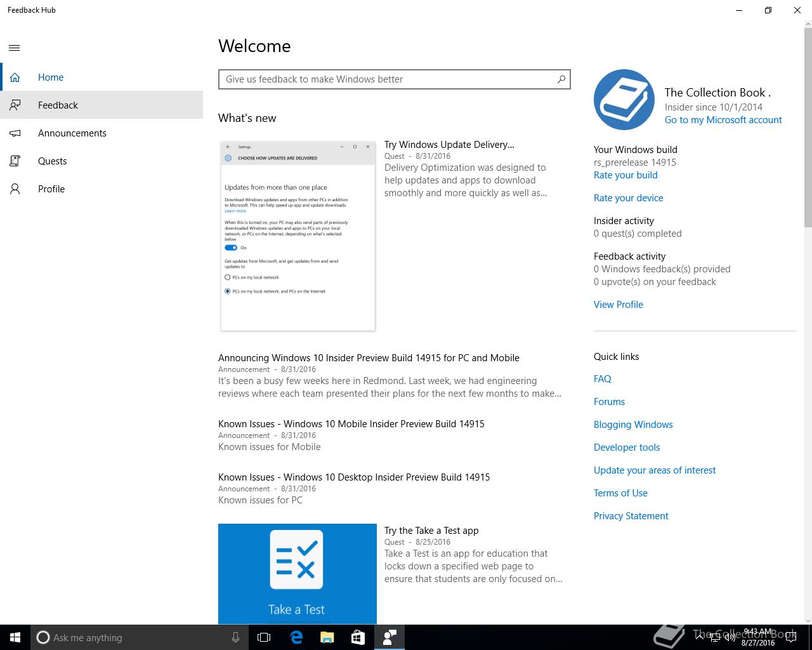This screenshot has width=812, height=650.
Task: Launch Microsoft Edge from taskbar
Action: click(x=296, y=637)
